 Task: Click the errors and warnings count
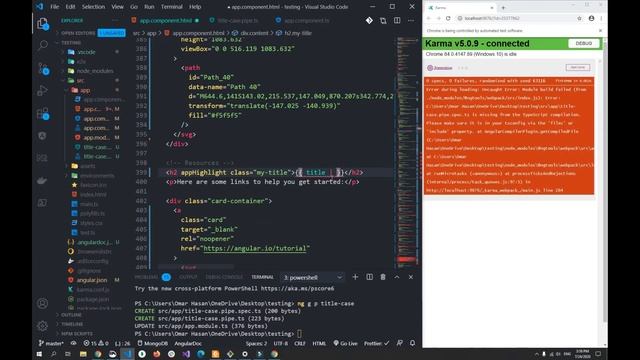[x=96, y=343]
